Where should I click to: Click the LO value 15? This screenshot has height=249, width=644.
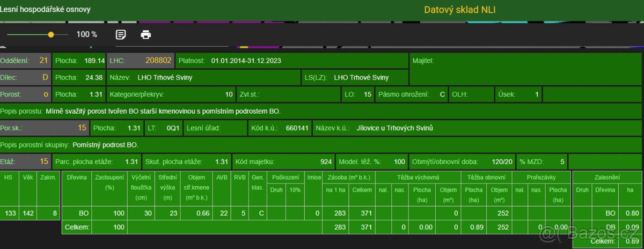368,94
